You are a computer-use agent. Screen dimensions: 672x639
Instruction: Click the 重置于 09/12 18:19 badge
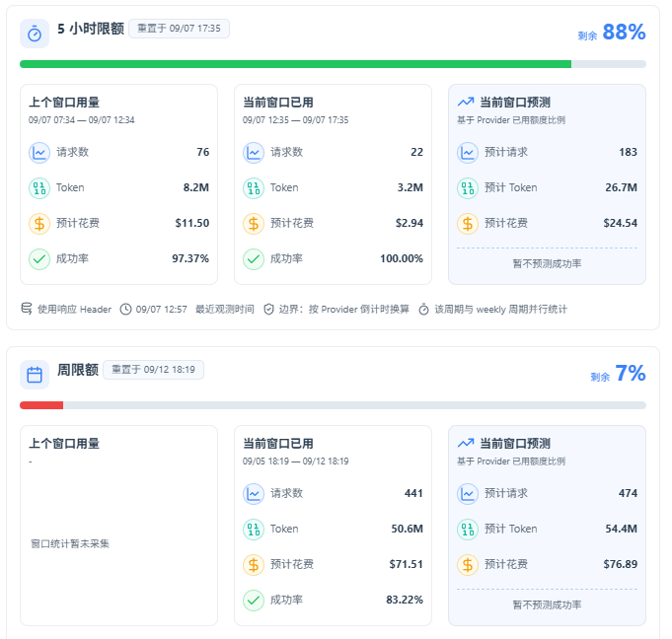pos(153,370)
